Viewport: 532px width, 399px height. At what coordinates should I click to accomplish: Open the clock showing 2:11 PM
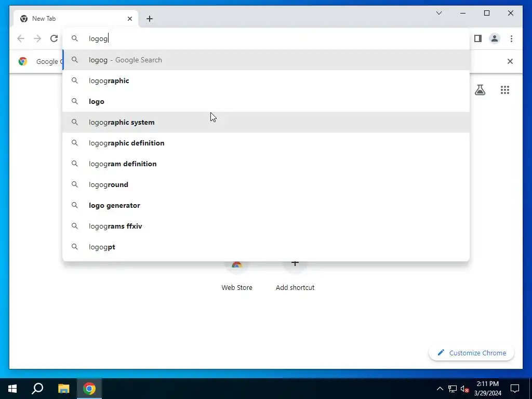point(487,389)
